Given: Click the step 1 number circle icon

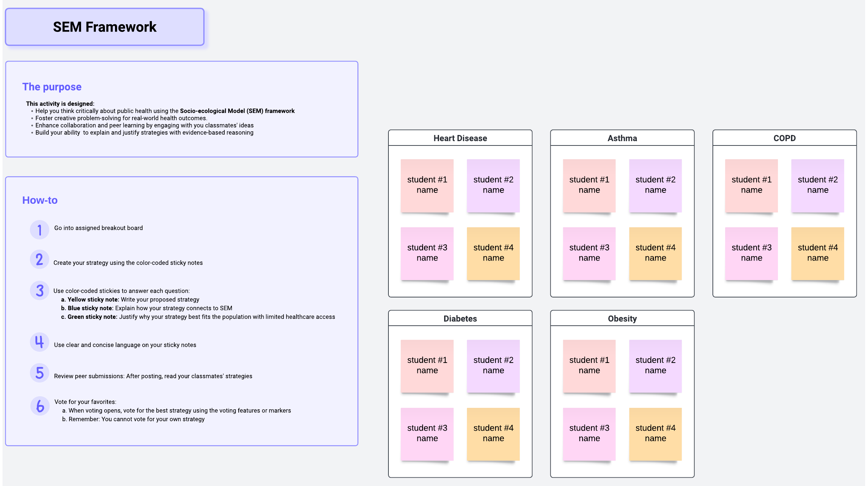Looking at the screenshot, I should coord(39,230).
